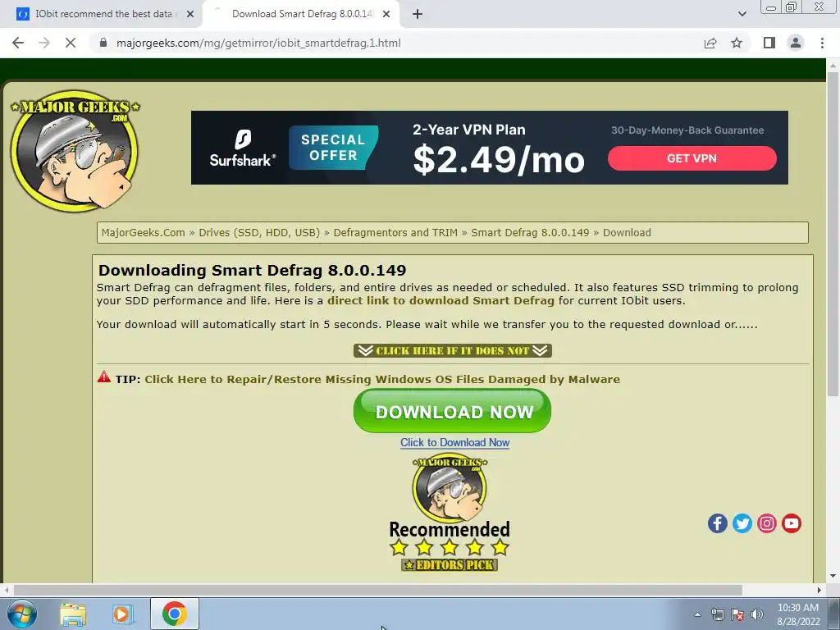Screen dimensions: 840x630
Task: Bookmark this page with the star
Action: point(737,43)
